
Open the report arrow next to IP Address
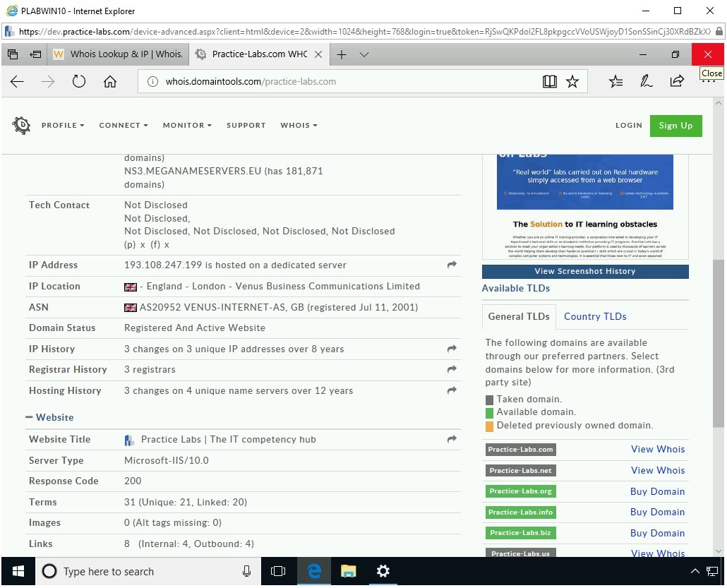coord(451,263)
